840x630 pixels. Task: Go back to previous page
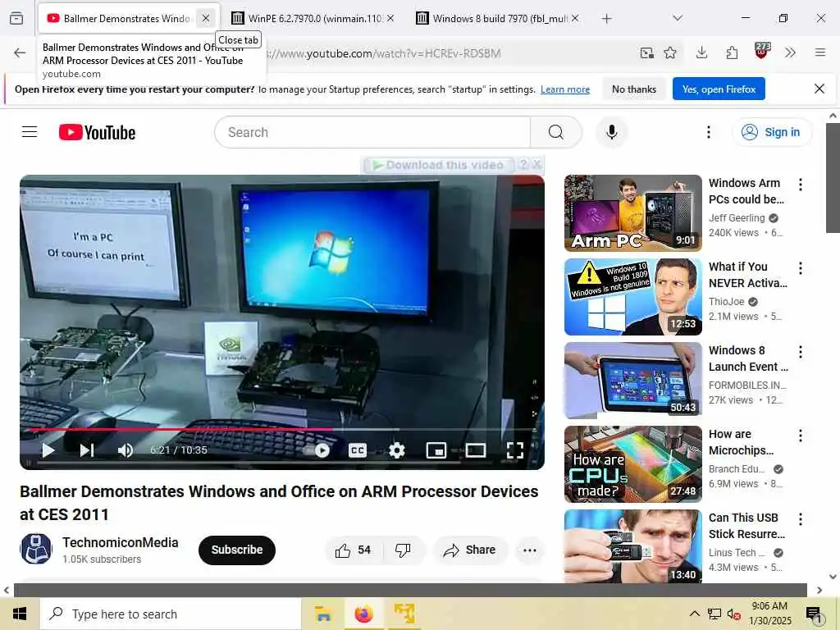point(20,52)
